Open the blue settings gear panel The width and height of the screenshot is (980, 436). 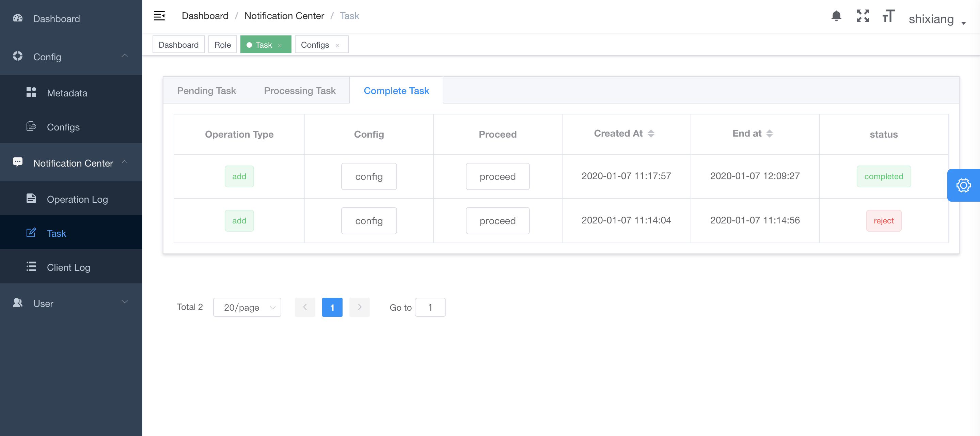click(x=963, y=185)
